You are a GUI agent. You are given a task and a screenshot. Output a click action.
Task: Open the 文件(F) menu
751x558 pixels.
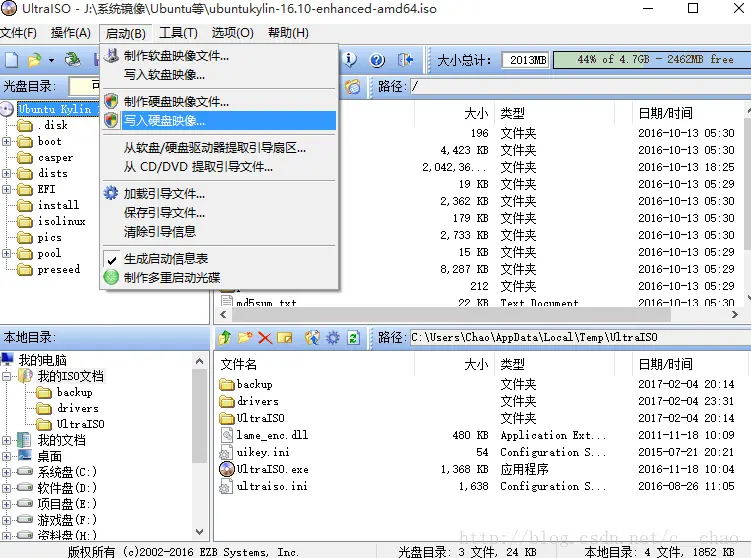[18, 33]
